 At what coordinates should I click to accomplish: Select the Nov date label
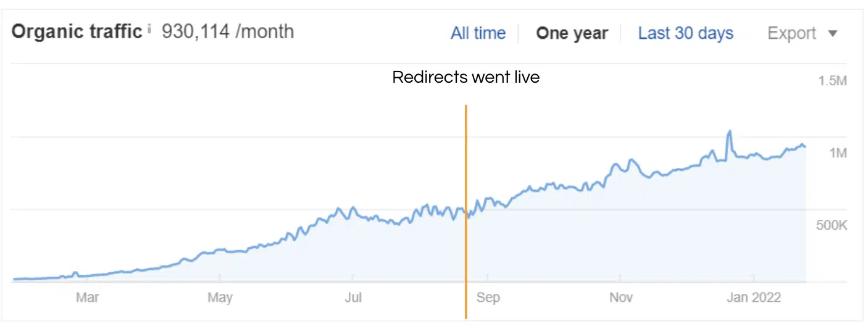[x=621, y=298]
